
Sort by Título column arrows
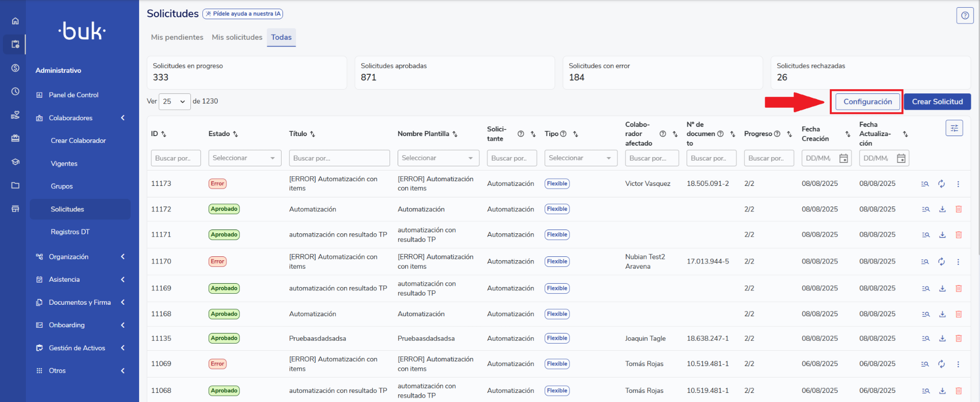click(312, 134)
